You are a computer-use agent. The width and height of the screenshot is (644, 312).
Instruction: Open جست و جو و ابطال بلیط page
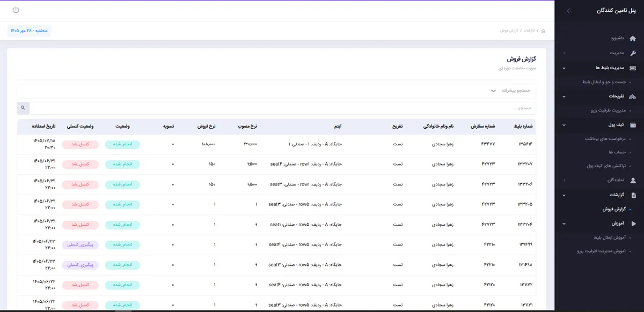coord(604,82)
